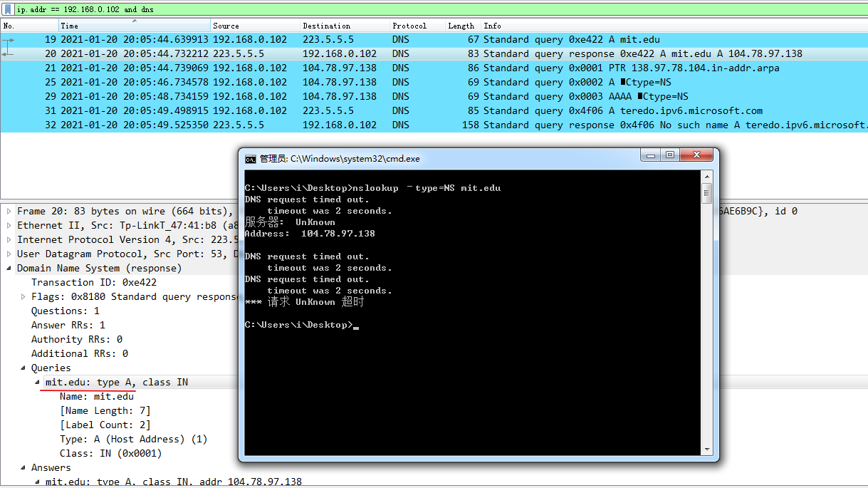Select the Questions: 1 field
This screenshot has width=868, height=488.
[x=66, y=311]
